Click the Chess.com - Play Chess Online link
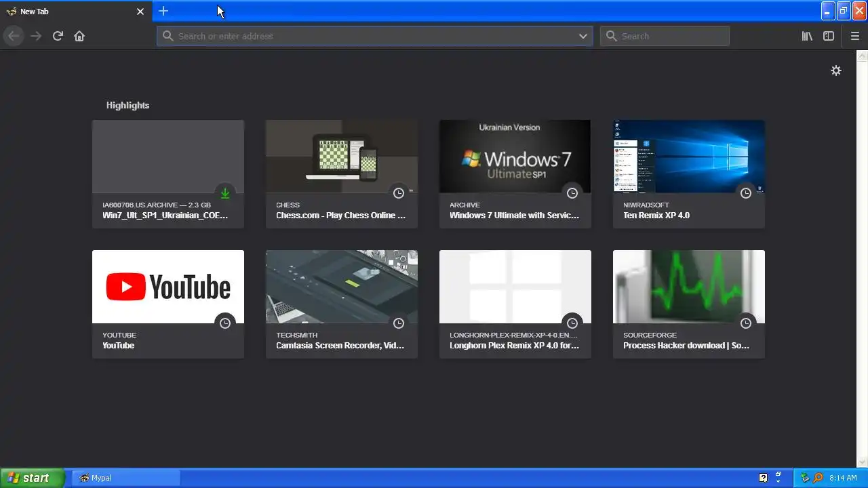The width and height of the screenshot is (868, 488). 340,216
